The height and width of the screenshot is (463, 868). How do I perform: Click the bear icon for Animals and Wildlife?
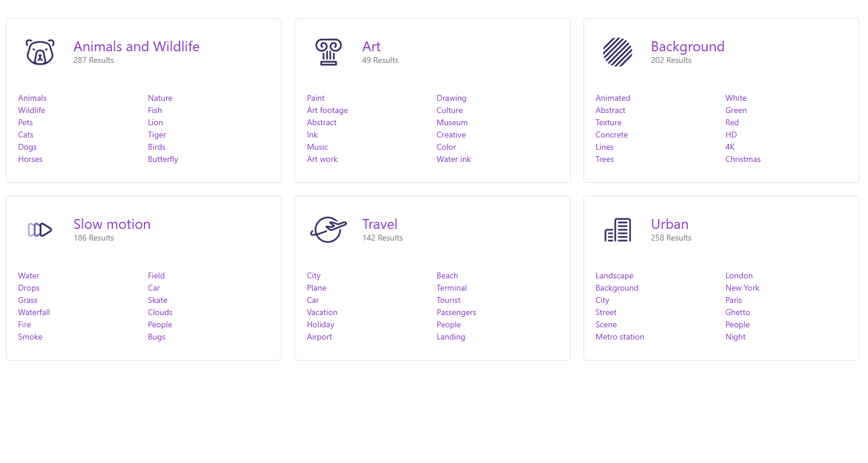[x=40, y=52]
